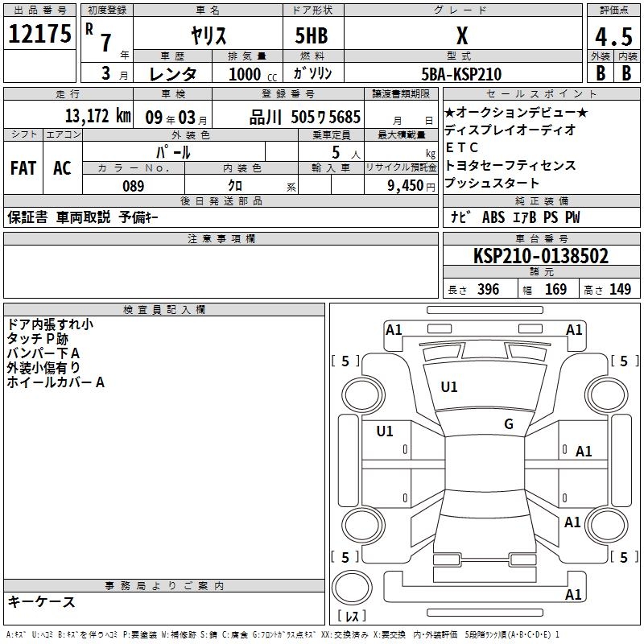644x644 pixels.
Task: Click the U1 mark on left front door
Action: point(385,431)
